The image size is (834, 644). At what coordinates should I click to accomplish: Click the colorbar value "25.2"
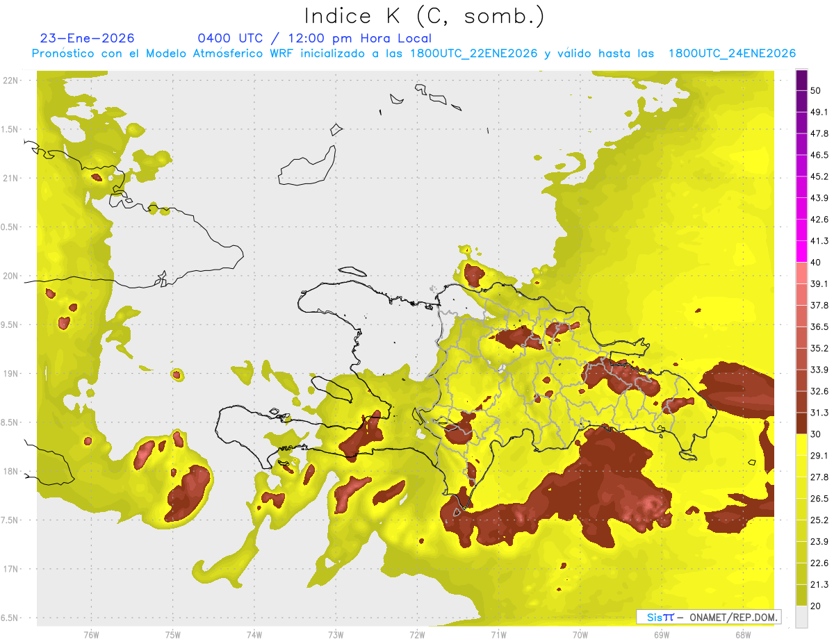pyautogui.click(x=819, y=520)
